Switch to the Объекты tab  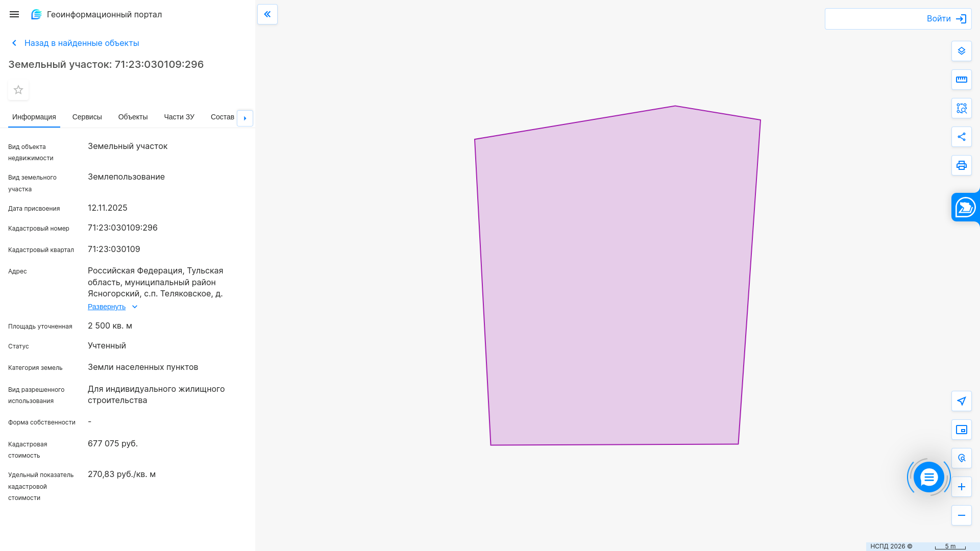(133, 117)
